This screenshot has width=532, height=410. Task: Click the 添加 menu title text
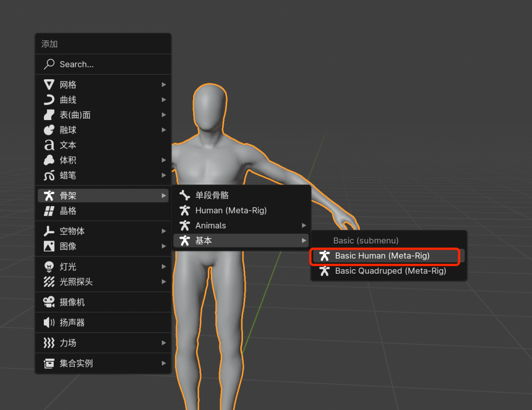click(50, 44)
